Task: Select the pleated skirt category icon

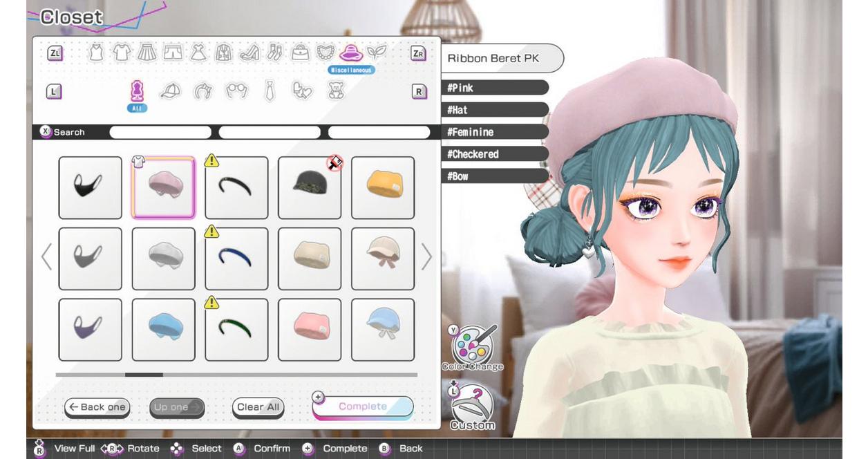Action: click(x=147, y=53)
